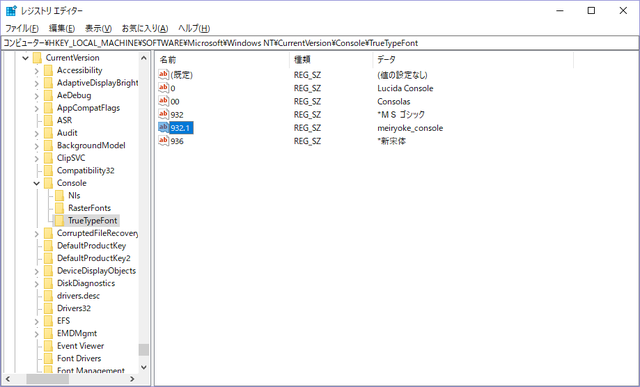Click the string icon for the (既定) value
Image resolution: width=640 pixels, height=387 pixels.
[163, 75]
